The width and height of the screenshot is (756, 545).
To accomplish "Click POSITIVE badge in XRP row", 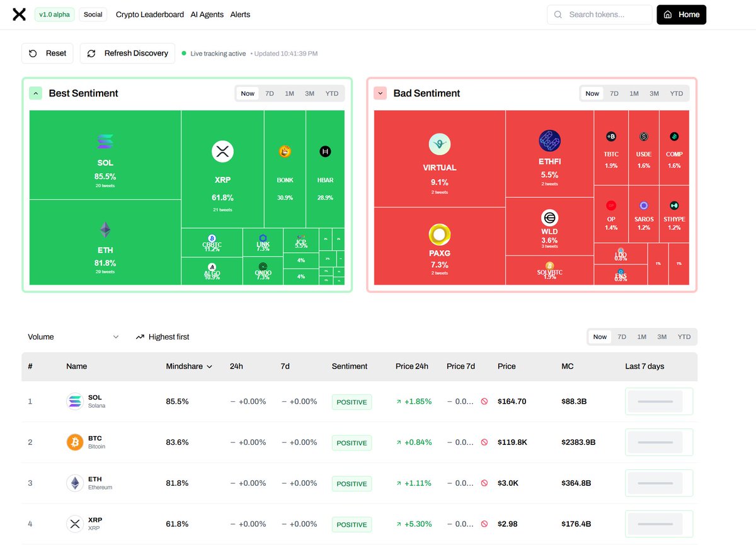I will pyautogui.click(x=352, y=524).
